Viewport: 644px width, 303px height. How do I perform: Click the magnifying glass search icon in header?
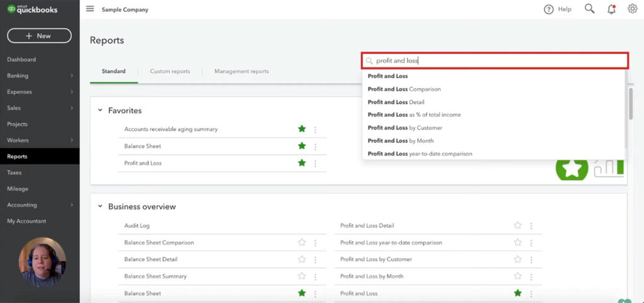[589, 9]
